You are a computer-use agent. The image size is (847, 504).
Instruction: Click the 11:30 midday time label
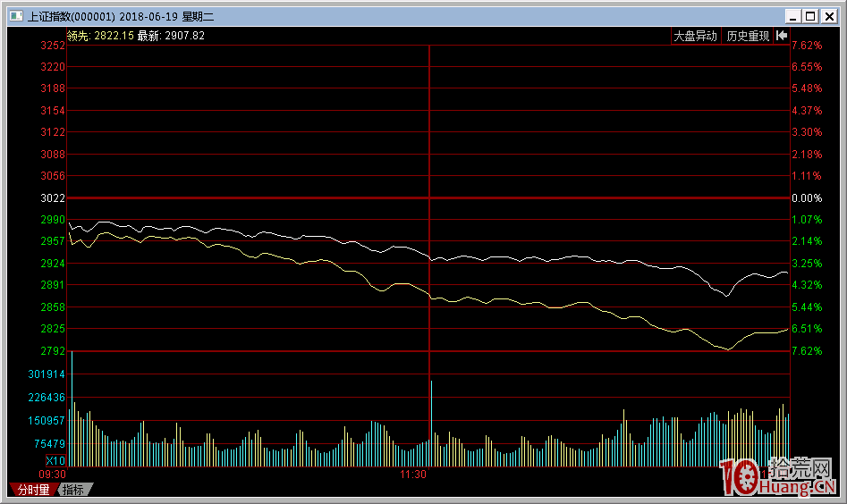coord(413,475)
